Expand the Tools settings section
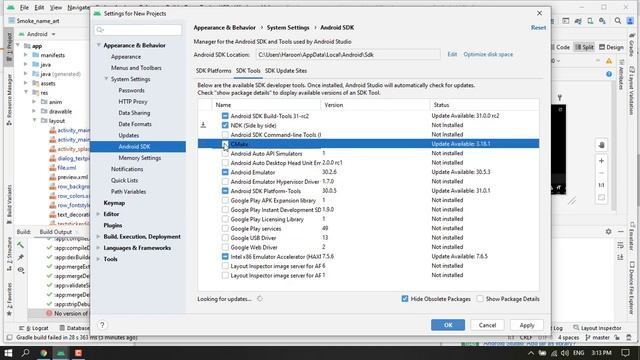 [x=98, y=259]
